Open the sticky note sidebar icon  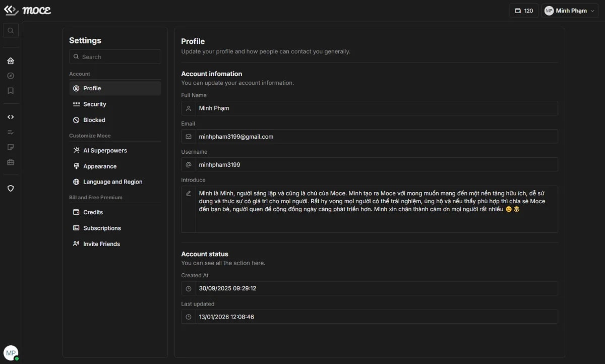coord(11,147)
